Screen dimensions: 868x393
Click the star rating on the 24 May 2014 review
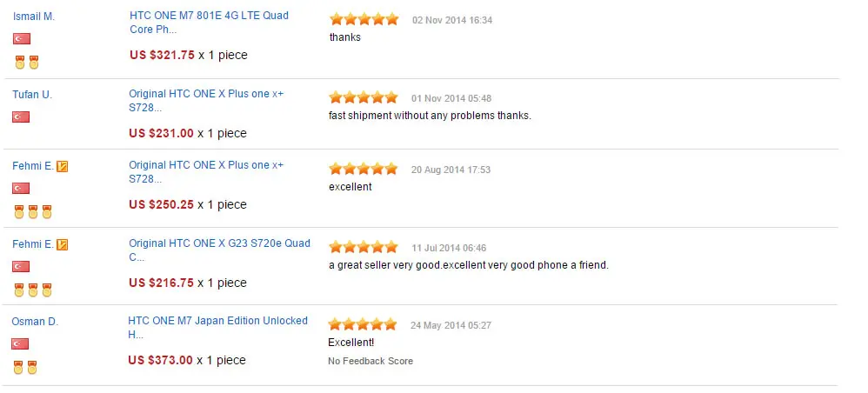363,324
